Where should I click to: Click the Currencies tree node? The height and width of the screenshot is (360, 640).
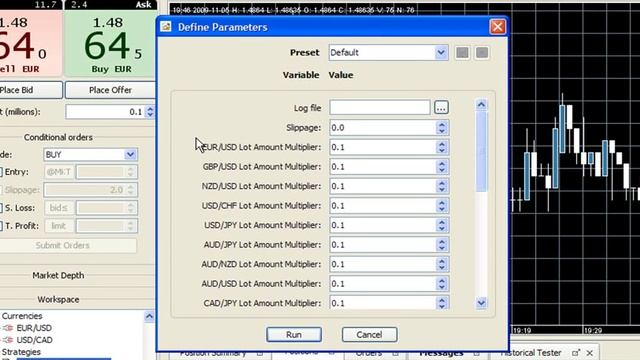click(x=22, y=316)
